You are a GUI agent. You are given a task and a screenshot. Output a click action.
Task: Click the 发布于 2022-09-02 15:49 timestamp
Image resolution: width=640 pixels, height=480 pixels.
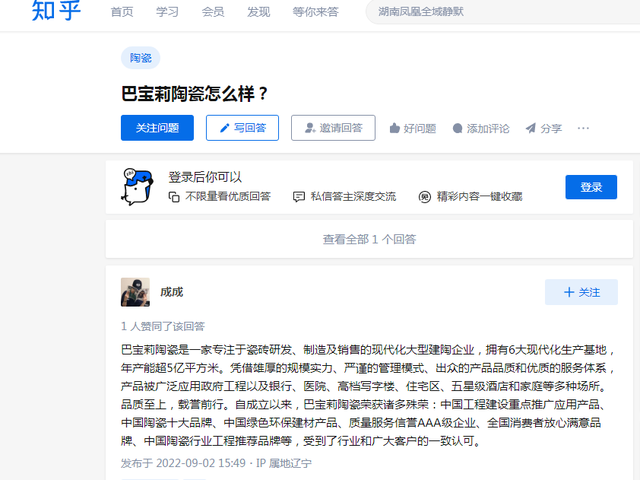[183, 463]
